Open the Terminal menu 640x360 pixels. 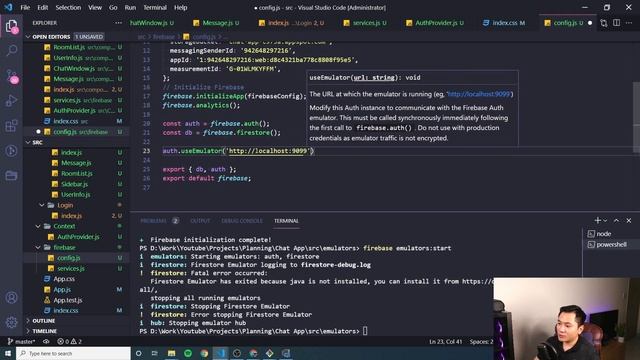(x=155, y=7)
